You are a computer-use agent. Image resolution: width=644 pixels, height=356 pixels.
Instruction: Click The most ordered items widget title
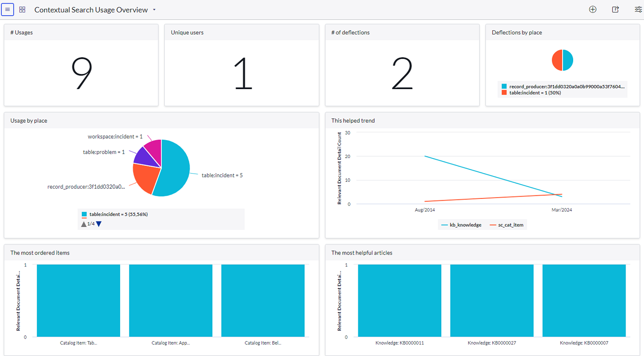(x=40, y=253)
